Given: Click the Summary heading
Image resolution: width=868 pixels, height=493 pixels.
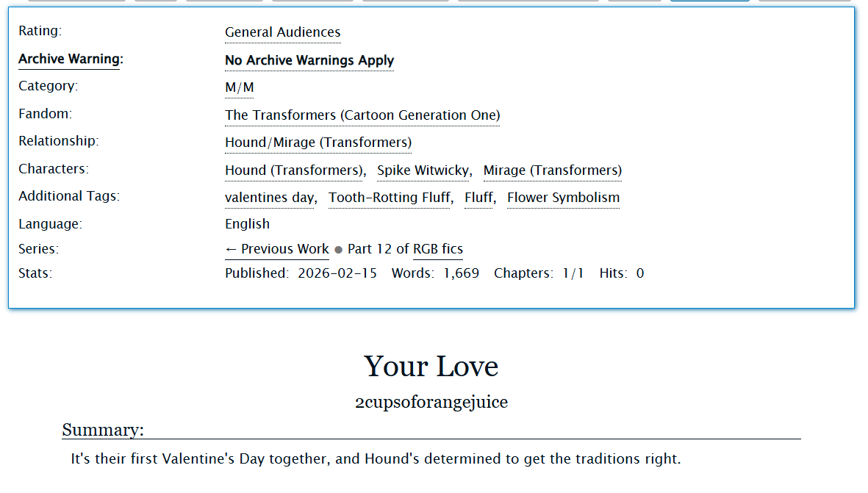Looking at the screenshot, I should coord(103,430).
